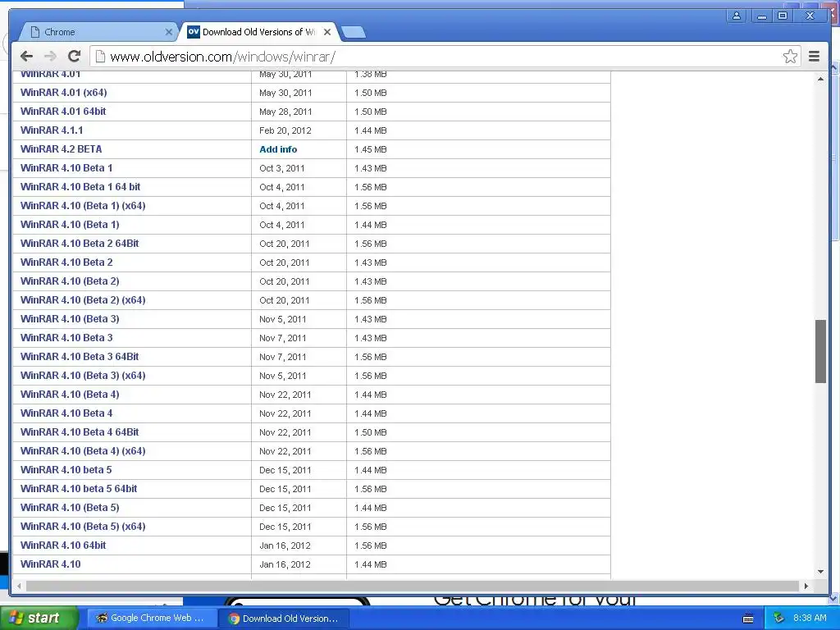Open WinRAR 4.10 (Beta 3) (x64) link

83,376
